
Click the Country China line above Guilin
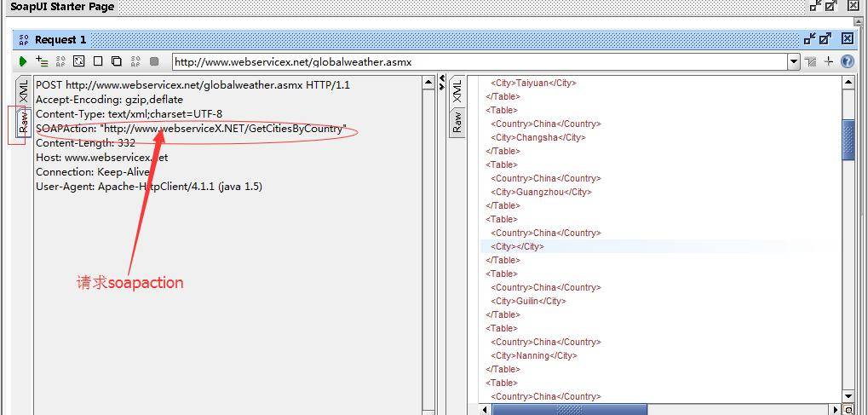pyautogui.click(x=546, y=287)
